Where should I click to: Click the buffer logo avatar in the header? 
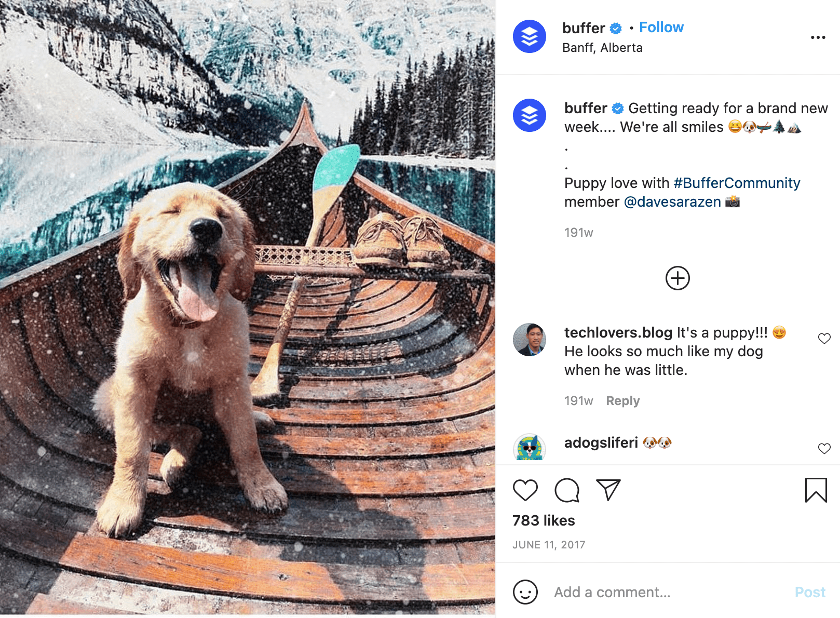tap(529, 36)
